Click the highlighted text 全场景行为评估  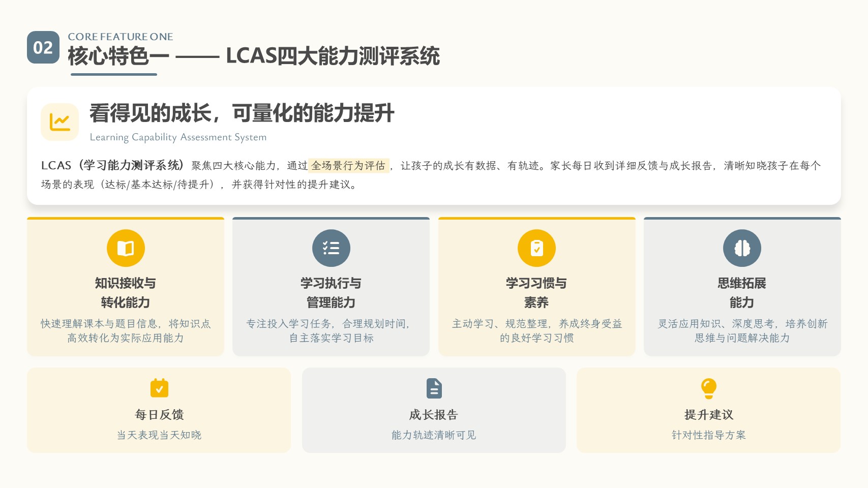click(348, 166)
